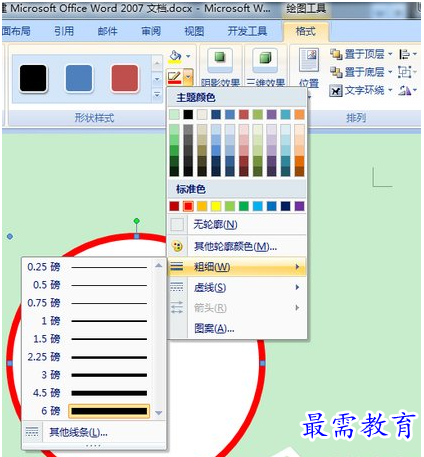Pick the purple theme color swatch

(272, 115)
